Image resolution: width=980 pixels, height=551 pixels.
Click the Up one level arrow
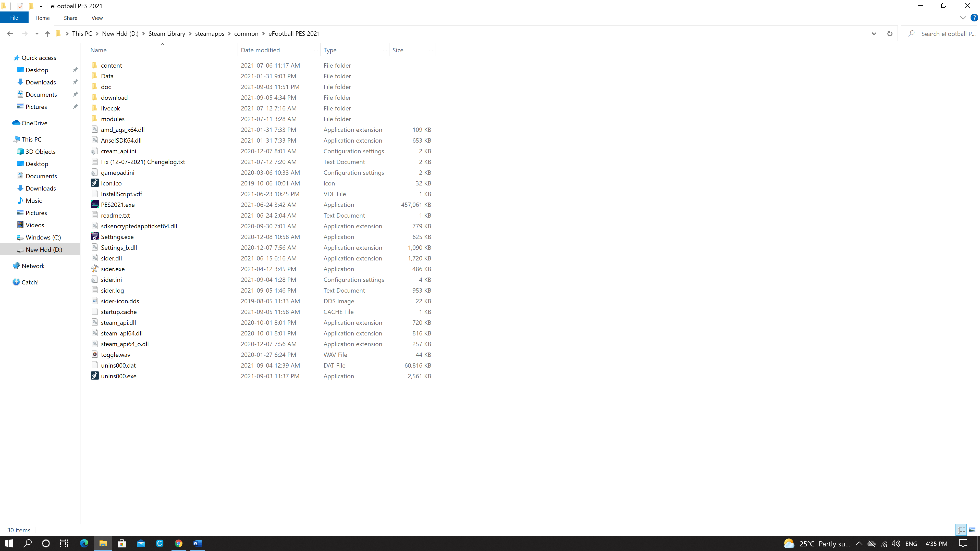[x=47, y=33]
